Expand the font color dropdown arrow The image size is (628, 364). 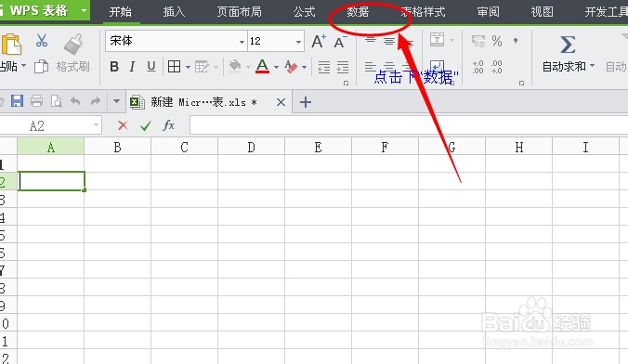tap(276, 67)
